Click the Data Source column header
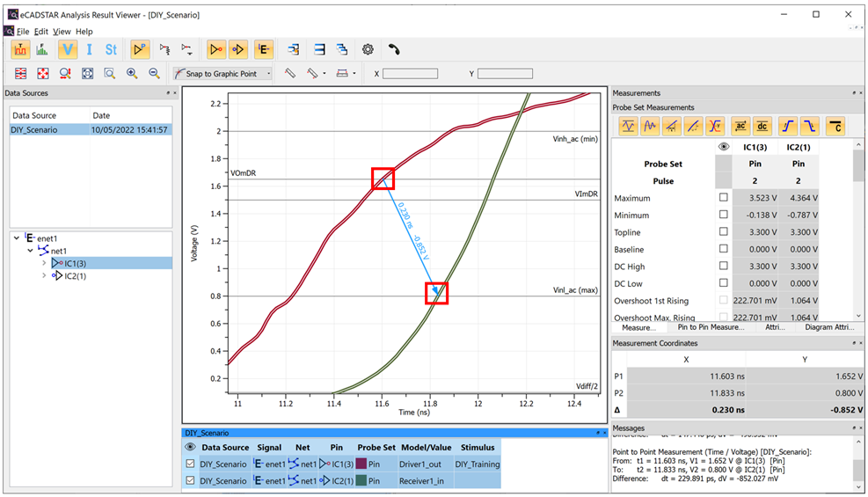The width and height of the screenshot is (868, 497). point(49,115)
